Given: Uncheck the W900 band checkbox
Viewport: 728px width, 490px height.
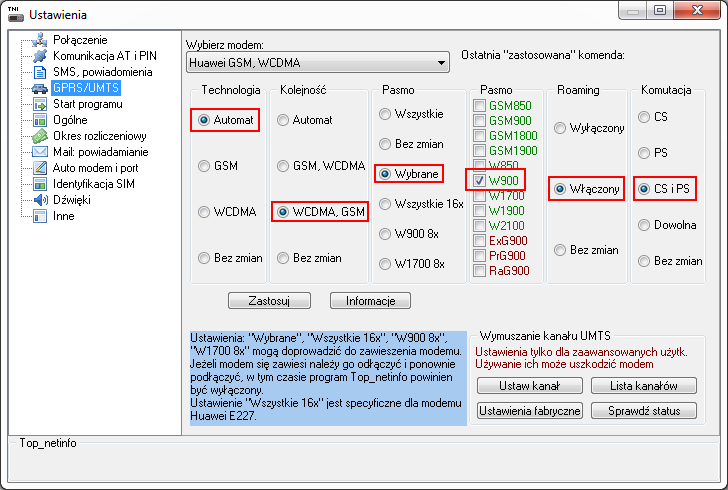Looking at the screenshot, I should tap(480, 180).
